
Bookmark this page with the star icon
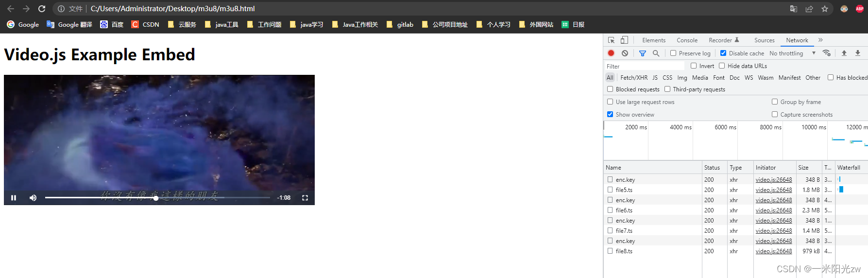click(x=825, y=9)
